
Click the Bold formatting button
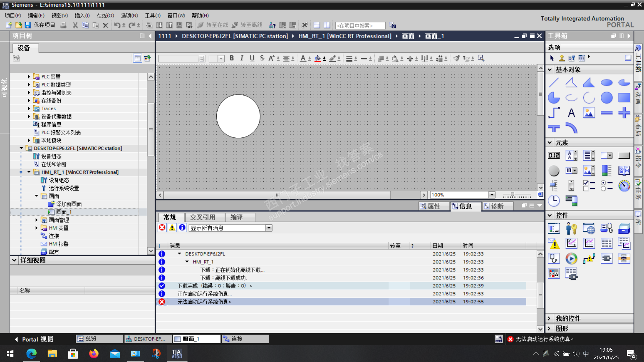(x=231, y=58)
